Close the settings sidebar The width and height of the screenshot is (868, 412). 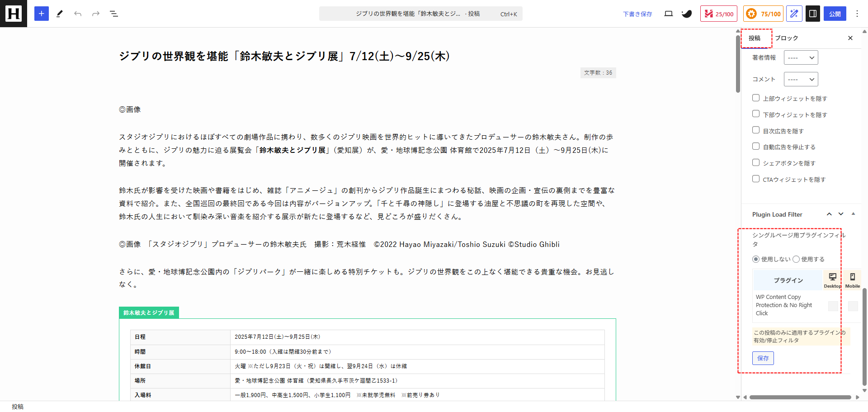pos(850,38)
